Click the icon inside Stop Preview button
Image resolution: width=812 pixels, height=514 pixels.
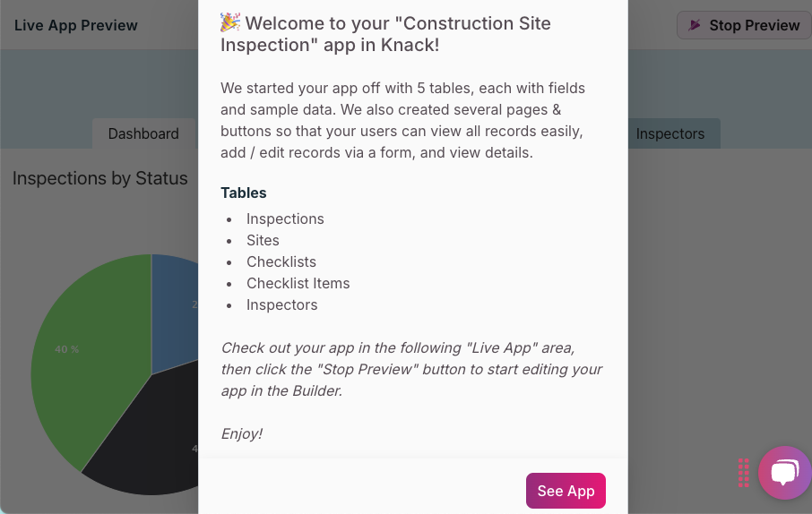695,25
